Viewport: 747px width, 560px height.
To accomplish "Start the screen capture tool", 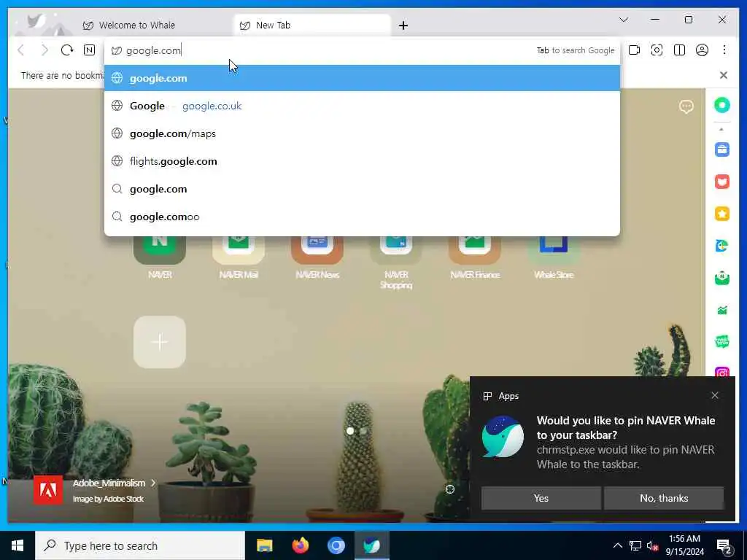I will pos(657,50).
